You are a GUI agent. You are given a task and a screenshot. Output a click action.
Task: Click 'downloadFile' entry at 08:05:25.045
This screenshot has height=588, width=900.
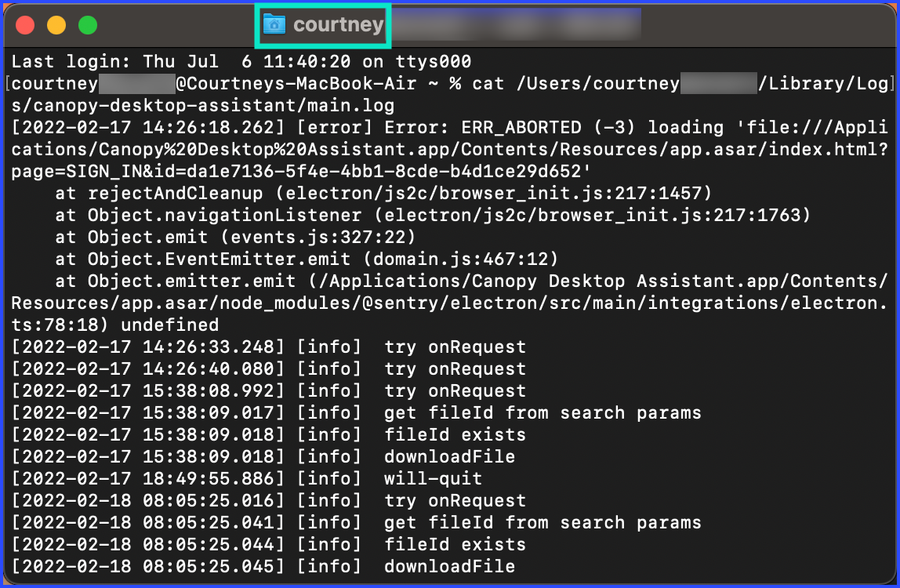click(x=449, y=566)
